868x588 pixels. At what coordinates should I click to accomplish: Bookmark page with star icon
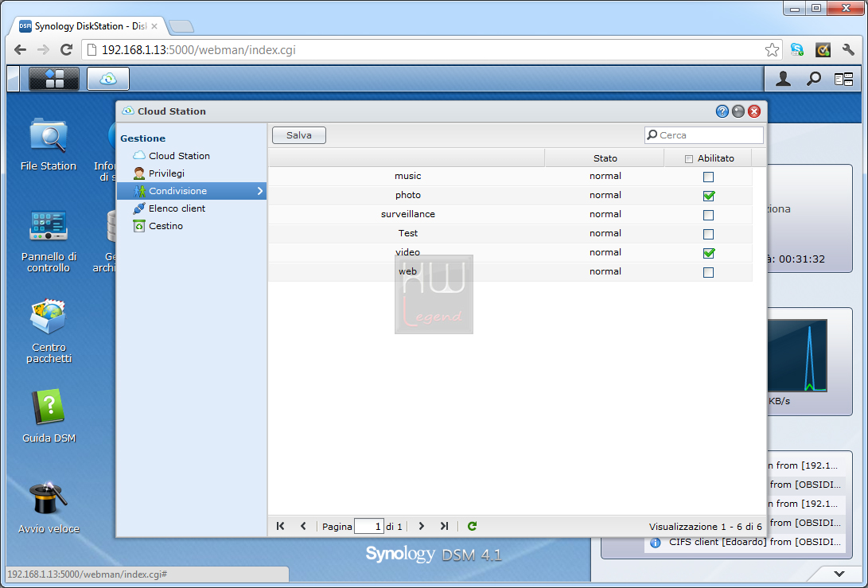772,50
